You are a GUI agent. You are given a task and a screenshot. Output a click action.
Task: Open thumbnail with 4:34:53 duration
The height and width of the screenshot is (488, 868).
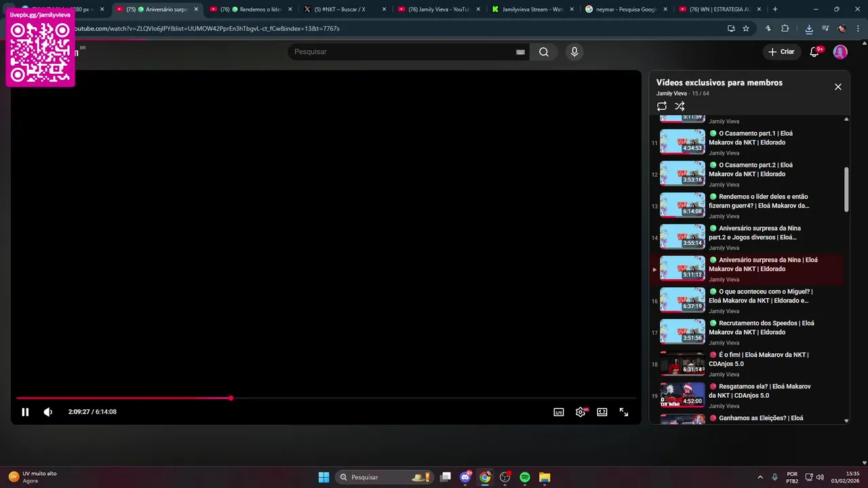point(682,142)
